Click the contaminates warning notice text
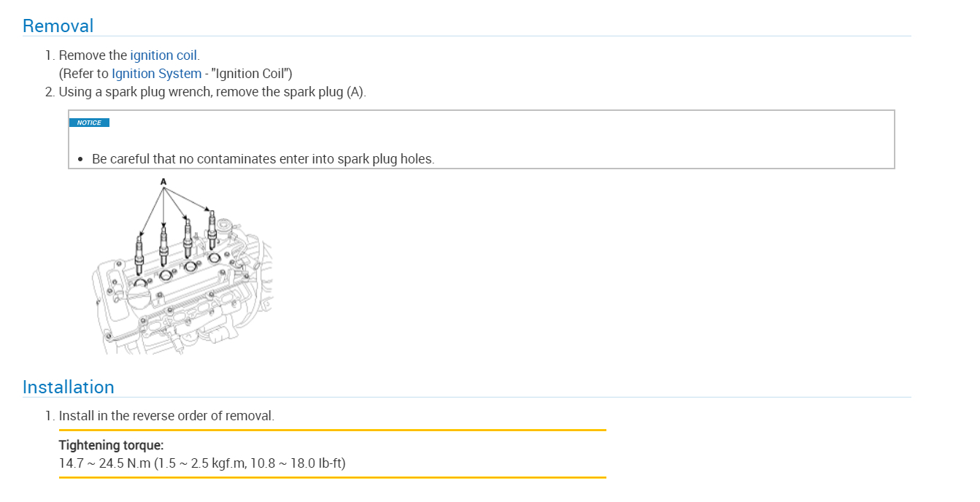This screenshot has width=980, height=502. pos(263,159)
